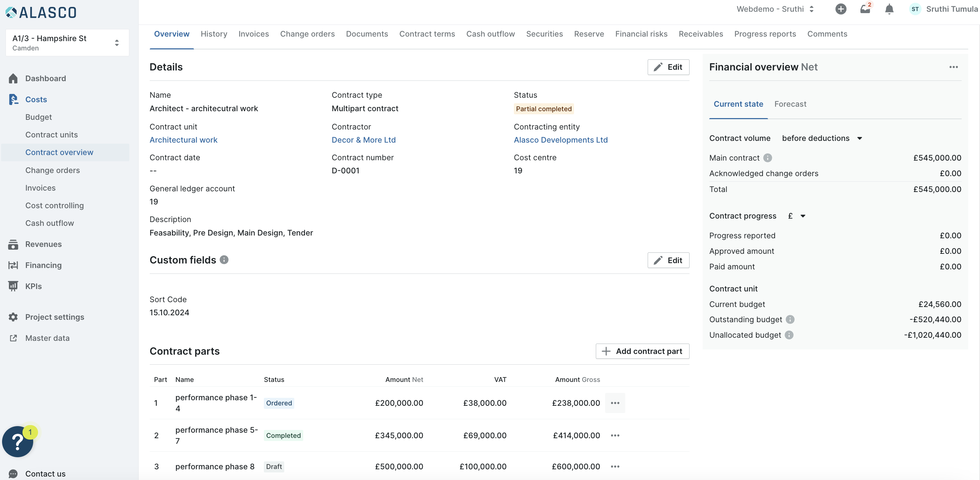Click the plus create icon in header
The image size is (980, 480).
coord(841,9)
